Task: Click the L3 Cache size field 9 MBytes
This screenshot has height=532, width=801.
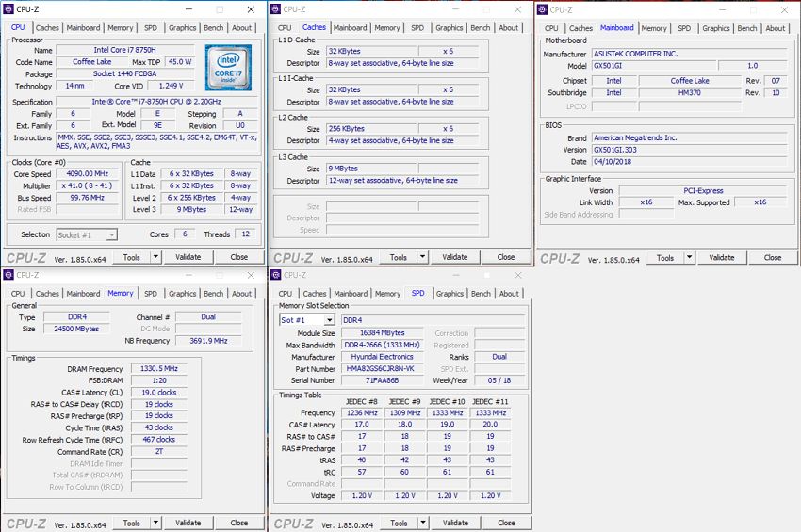Action: click(x=371, y=169)
